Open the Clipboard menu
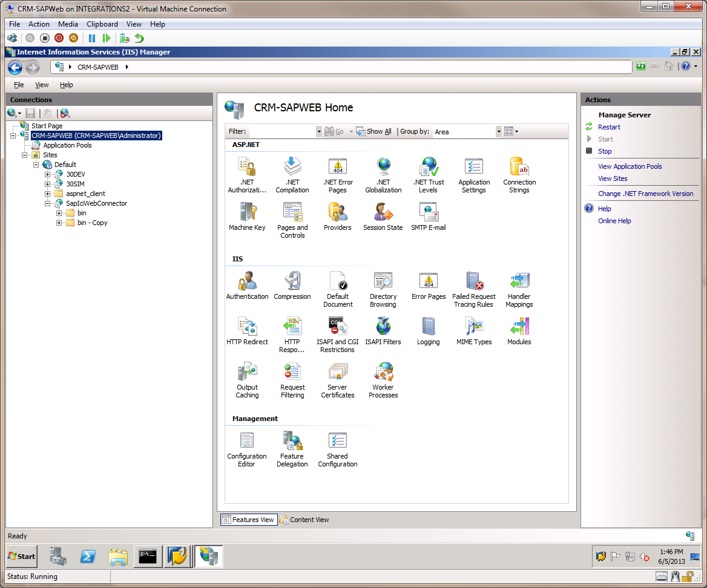 point(102,24)
